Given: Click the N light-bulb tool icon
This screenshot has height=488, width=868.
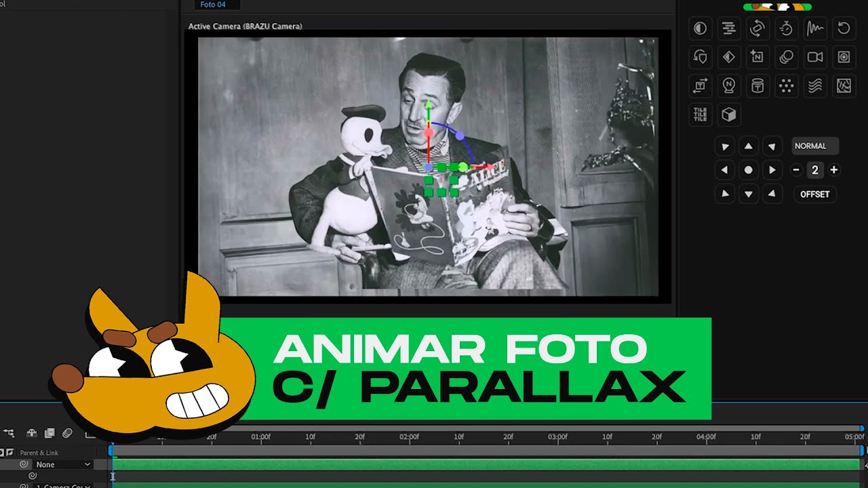Looking at the screenshot, I should click(x=729, y=85).
